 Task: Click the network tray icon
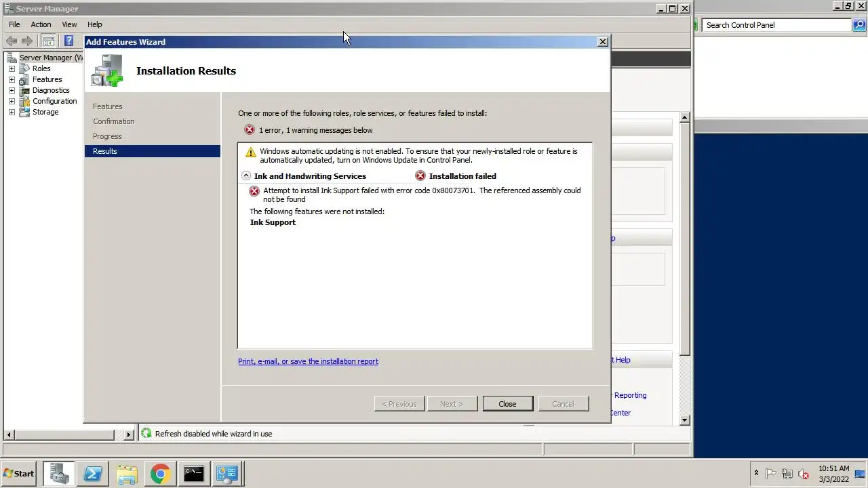click(787, 474)
